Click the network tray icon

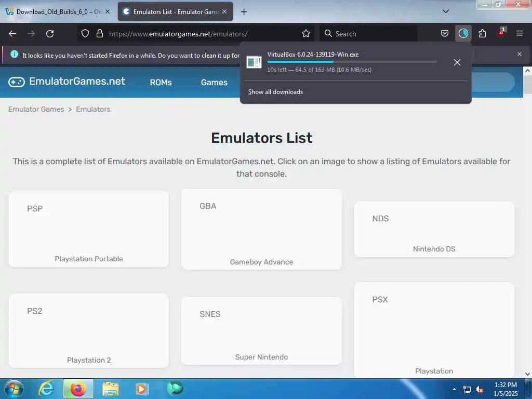pyautogui.click(x=467, y=390)
